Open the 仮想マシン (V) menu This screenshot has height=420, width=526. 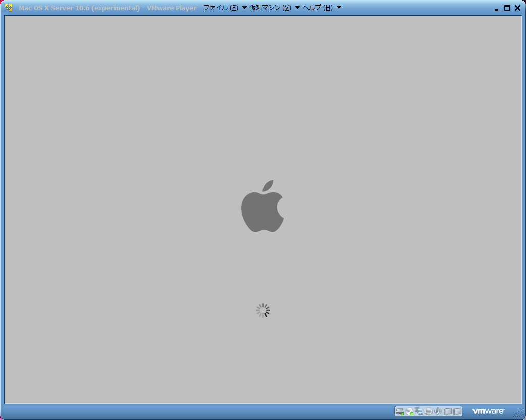(x=275, y=8)
